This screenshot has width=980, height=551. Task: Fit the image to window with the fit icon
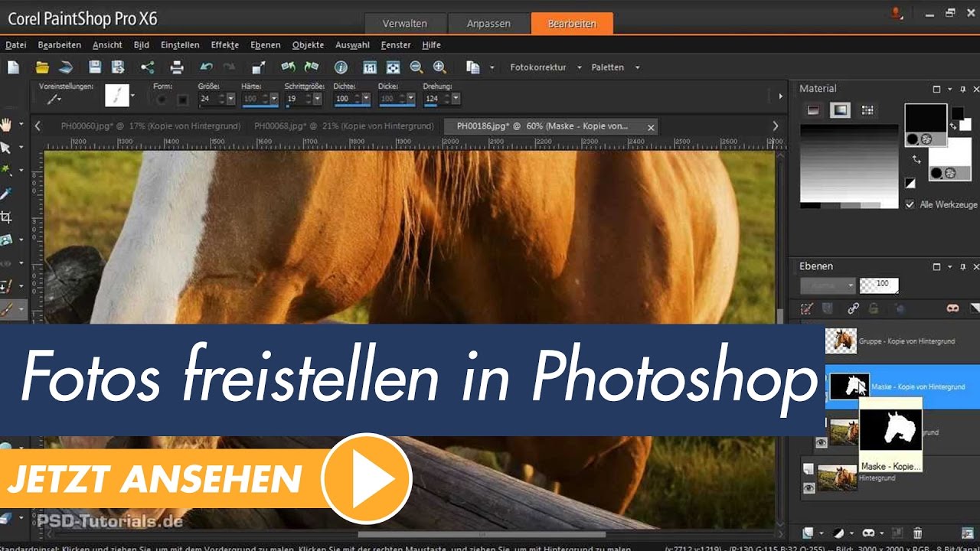tap(393, 67)
